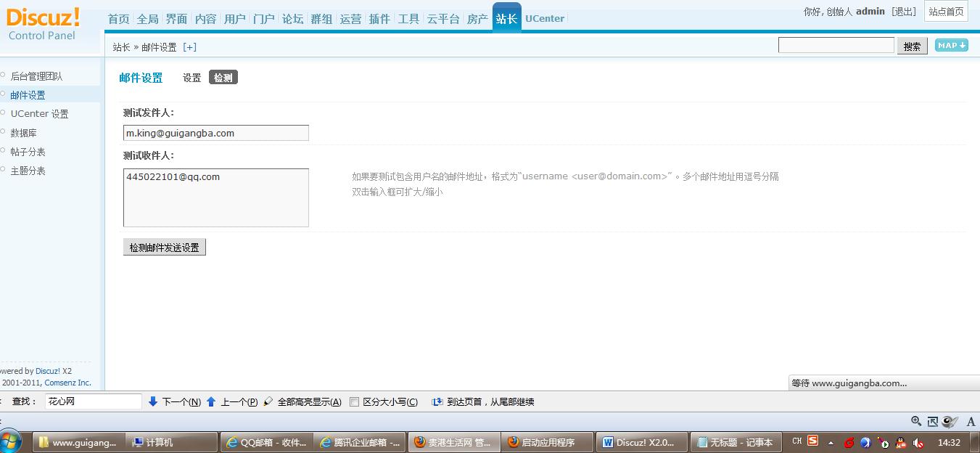Switch to the 腾讯企业邮箱 taskbar window
The image size is (980, 453).
(361, 442)
